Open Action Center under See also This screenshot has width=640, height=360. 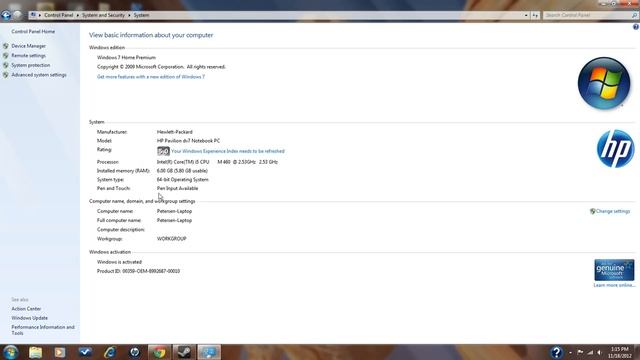pyautogui.click(x=26, y=309)
